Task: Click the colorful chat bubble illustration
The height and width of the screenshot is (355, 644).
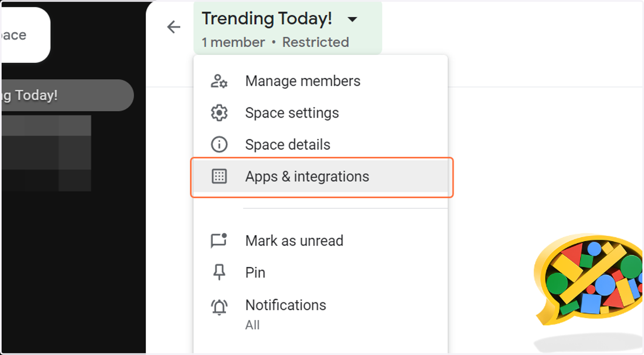Action: point(589,279)
